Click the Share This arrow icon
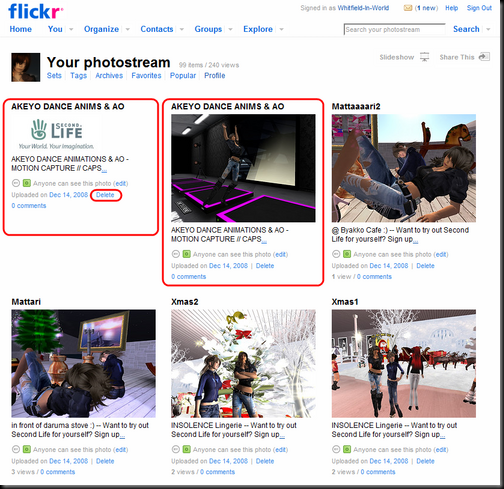Screen dimensions: 504x489 [x=484, y=57]
